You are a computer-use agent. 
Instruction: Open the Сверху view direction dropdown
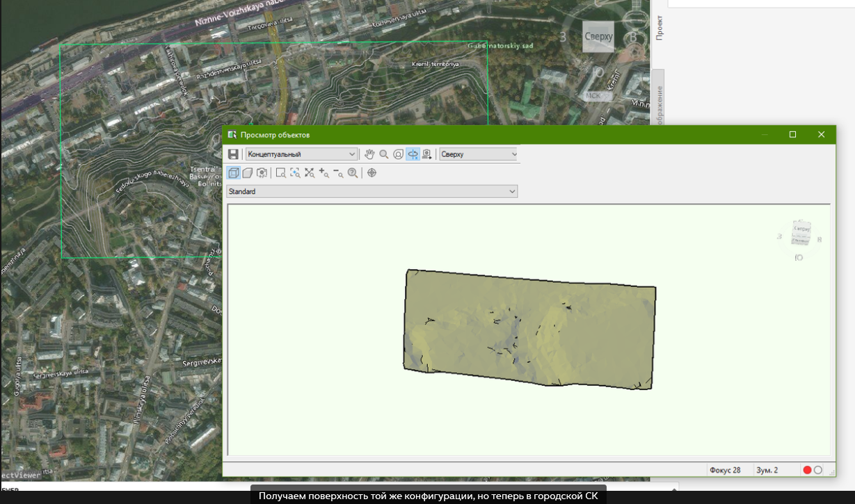[479, 154]
